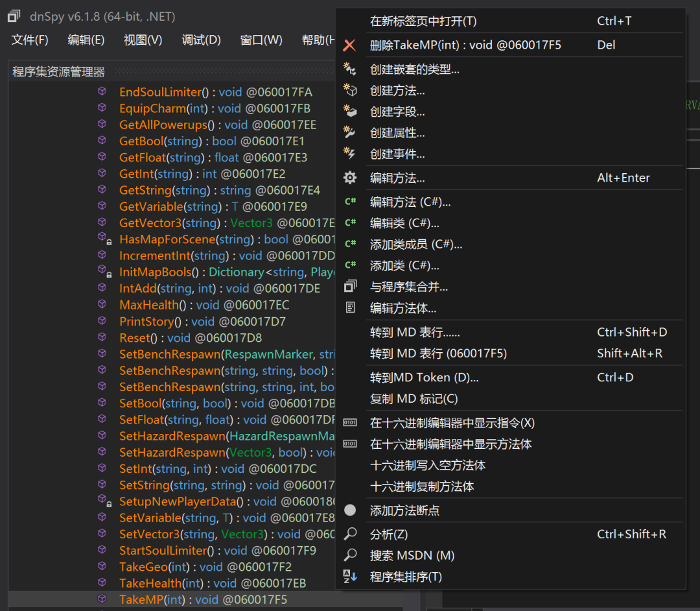Click the C# icon beside 编辑方法 (C#)
The height and width of the screenshot is (611, 700).
pyautogui.click(x=350, y=202)
